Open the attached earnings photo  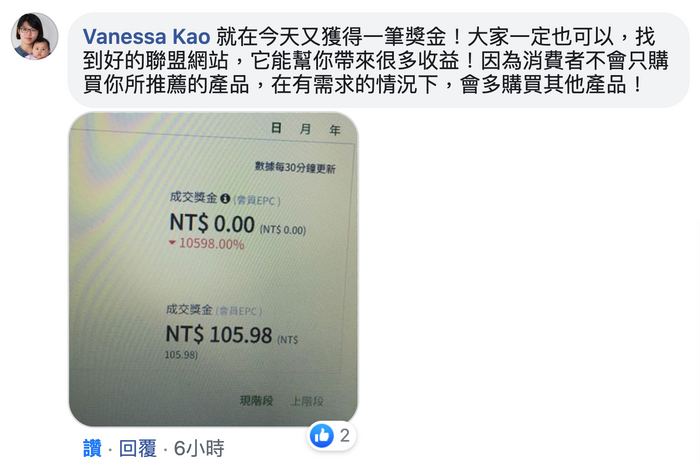[213, 269]
